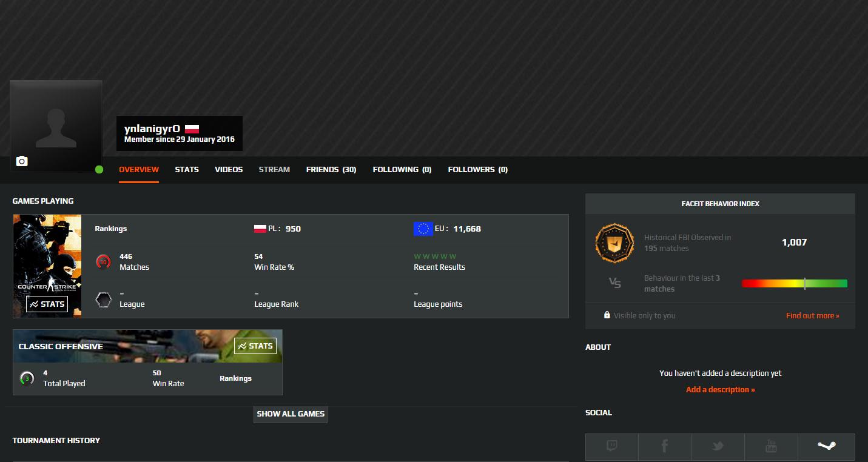Open the Videos tab

pyautogui.click(x=229, y=170)
